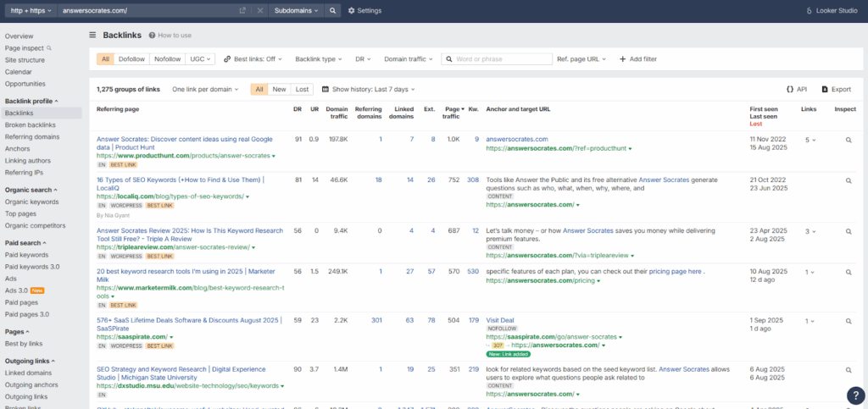The height and width of the screenshot is (409, 868).
Task: Sort by the DR column header
Action: click(298, 109)
